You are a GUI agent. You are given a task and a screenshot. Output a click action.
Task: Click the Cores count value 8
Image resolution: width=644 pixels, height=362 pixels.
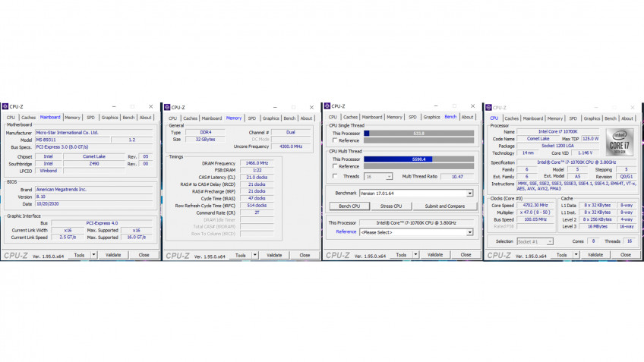click(x=593, y=241)
